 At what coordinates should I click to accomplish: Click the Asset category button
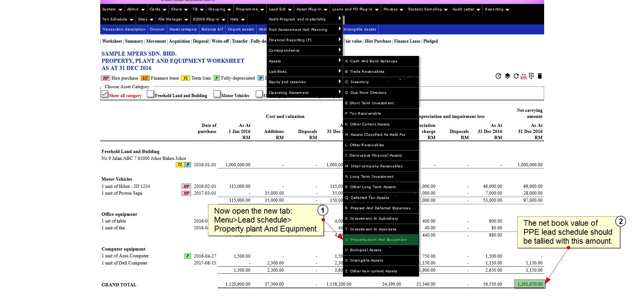183,29
